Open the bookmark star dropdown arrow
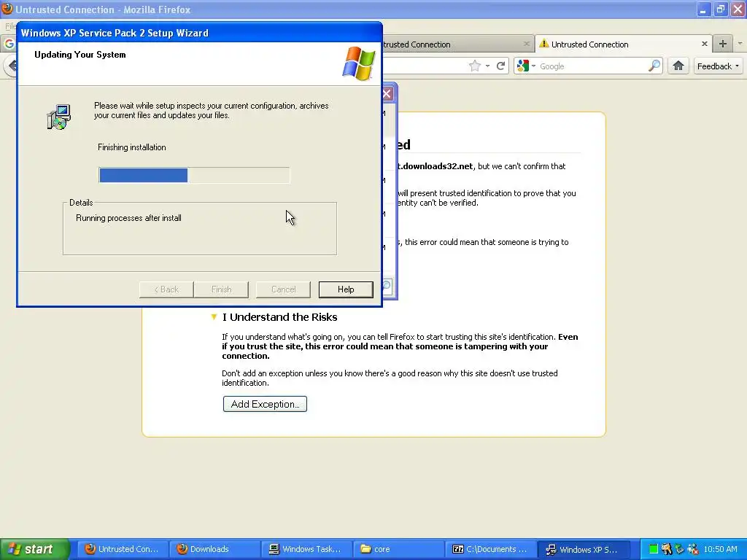Image resolution: width=747 pixels, height=560 pixels. pos(487,66)
